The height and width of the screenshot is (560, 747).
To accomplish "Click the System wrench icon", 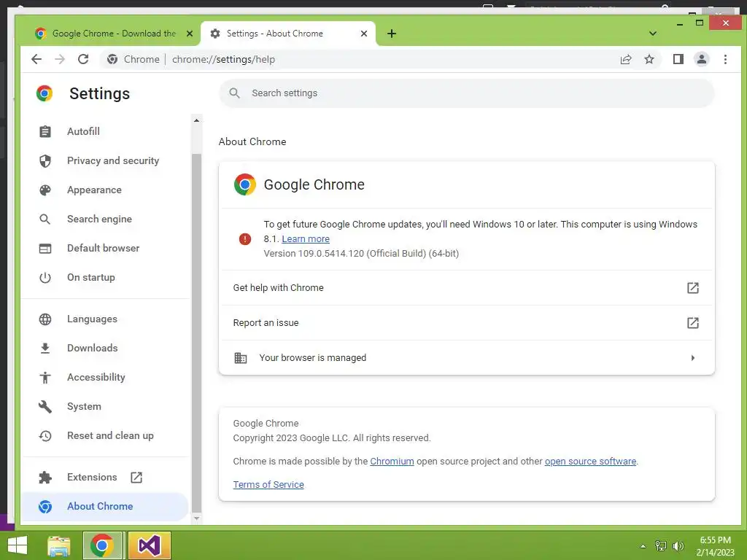I will 44,406.
